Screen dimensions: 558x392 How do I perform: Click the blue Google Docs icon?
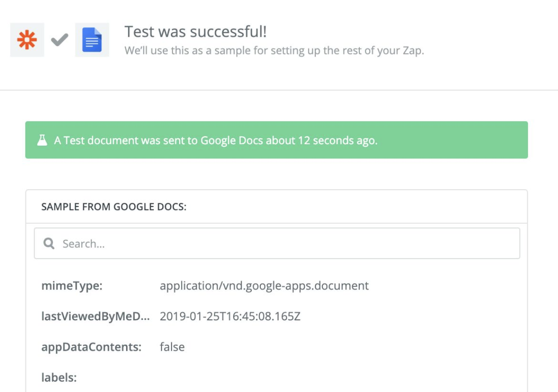(92, 40)
